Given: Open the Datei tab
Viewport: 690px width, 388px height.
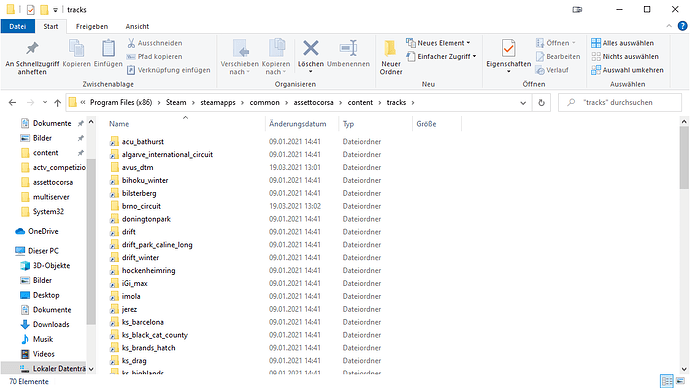Looking at the screenshot, I should click(x=18, y=26).
